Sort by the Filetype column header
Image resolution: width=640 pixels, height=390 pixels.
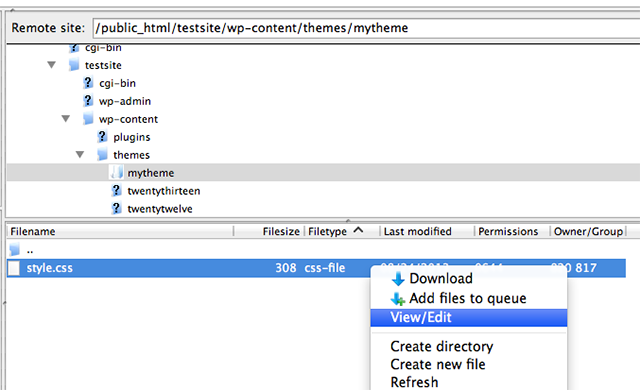pos(327,231)
